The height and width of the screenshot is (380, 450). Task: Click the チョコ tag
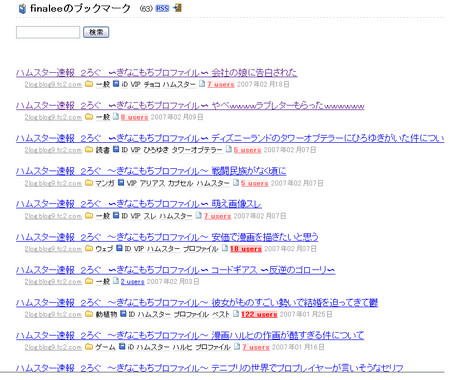152,84
